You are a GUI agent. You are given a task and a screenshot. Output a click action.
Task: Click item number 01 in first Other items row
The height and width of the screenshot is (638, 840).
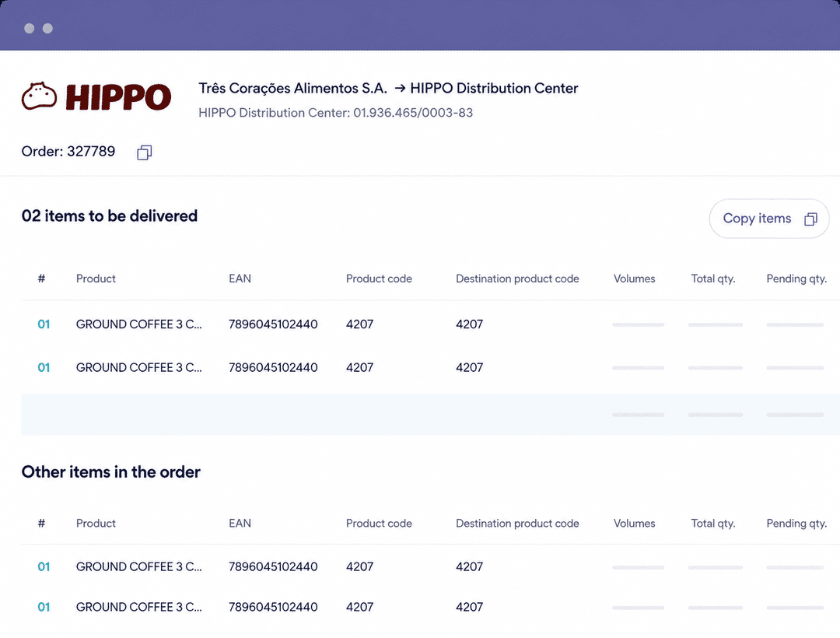(44, 566)
